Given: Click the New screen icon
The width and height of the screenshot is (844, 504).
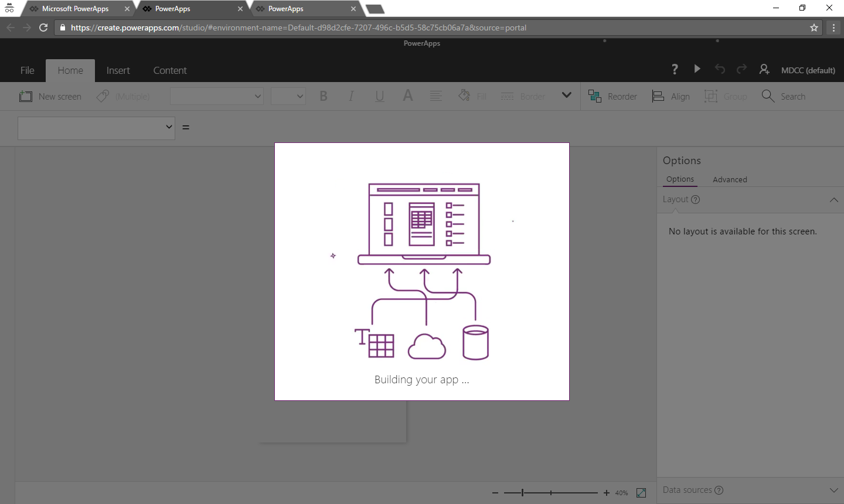Looking at the screenshot, I should (x=26, y=97).
